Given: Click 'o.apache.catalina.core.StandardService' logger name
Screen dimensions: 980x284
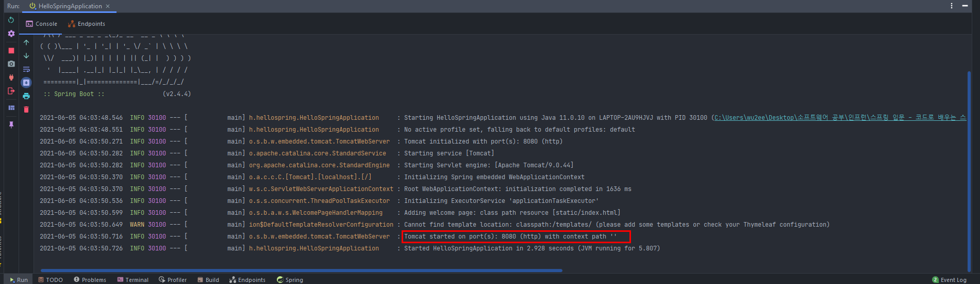Looking at the screenshot, I should point(318,153).
